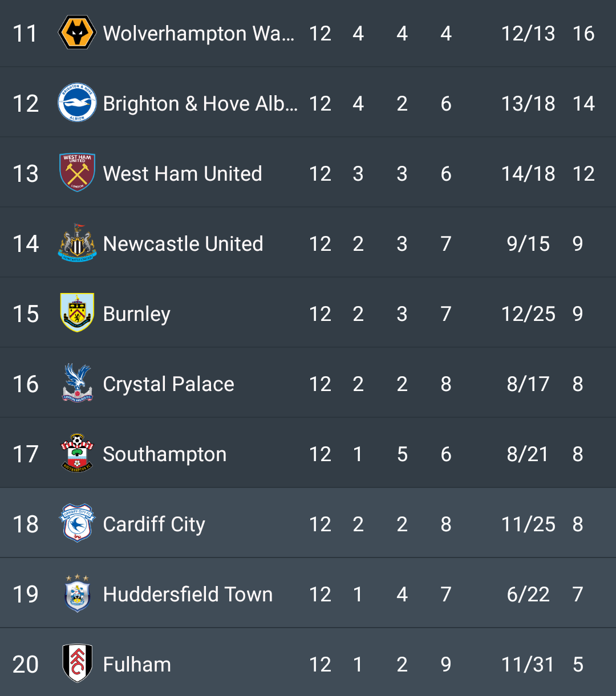Tap Southampton's 8/21 goal record
Viewport: 616px width, 696px height.
528,454
